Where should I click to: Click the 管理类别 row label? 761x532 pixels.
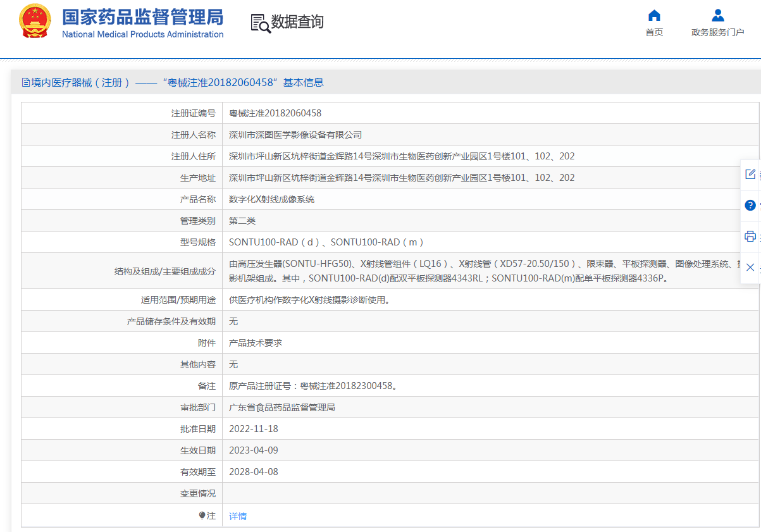(x=198, y=221)
